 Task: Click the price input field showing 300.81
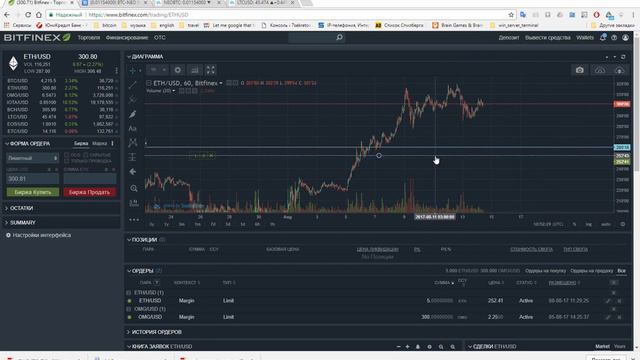32,178
